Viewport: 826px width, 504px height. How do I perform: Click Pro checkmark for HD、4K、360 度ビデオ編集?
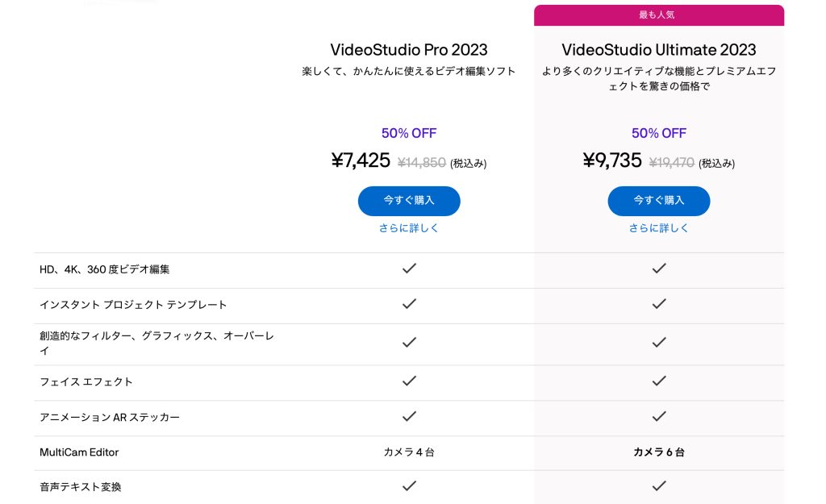(x=409, y=269)
